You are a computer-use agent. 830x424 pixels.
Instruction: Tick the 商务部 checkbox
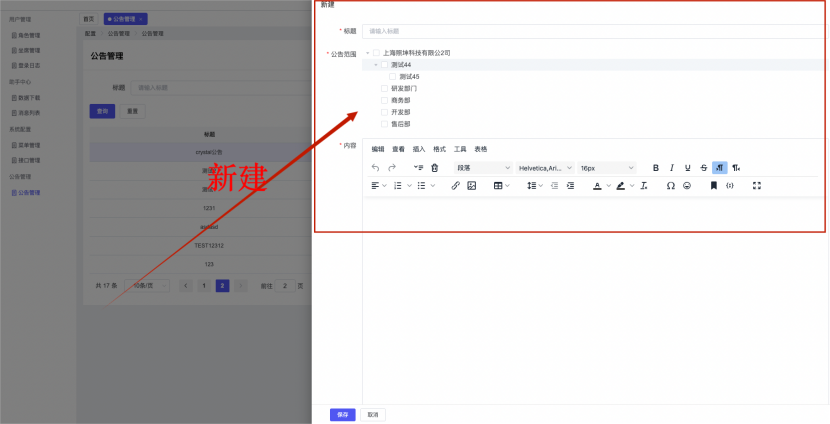(x=384, y=100)
